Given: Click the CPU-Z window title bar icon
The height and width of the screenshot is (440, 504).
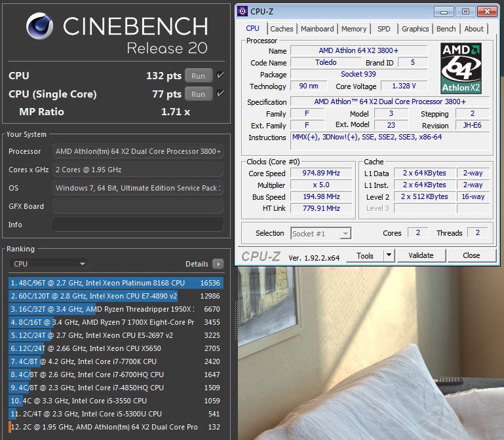Looking at the screenshot, I should tap(242, 11).
